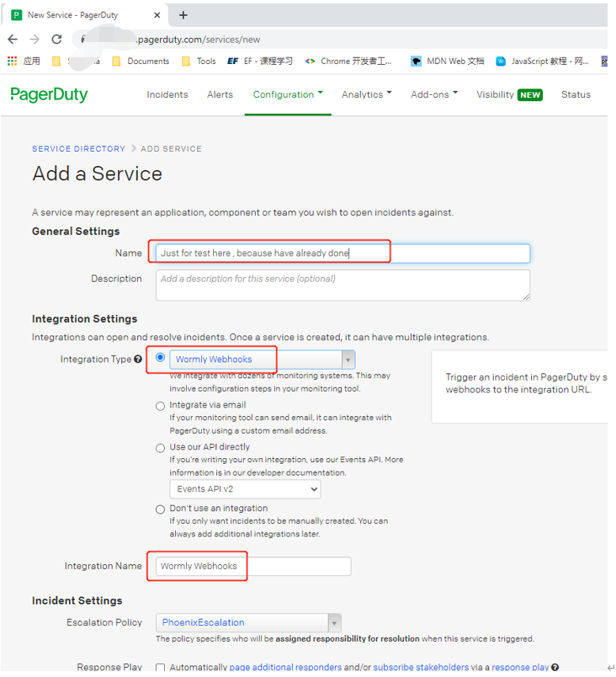
Task: Select the Use our API directly option
Action: coord(160,448)
